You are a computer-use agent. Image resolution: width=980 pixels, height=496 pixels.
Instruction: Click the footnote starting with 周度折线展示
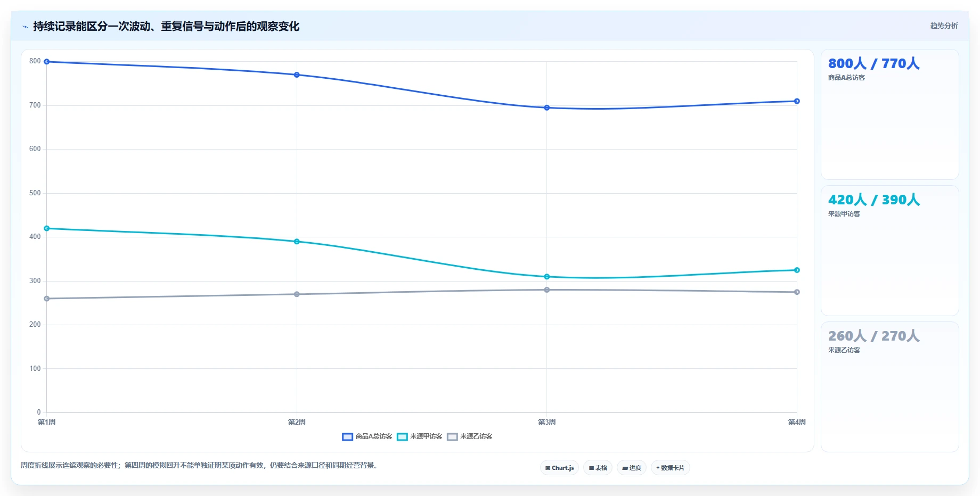point(200,465)
